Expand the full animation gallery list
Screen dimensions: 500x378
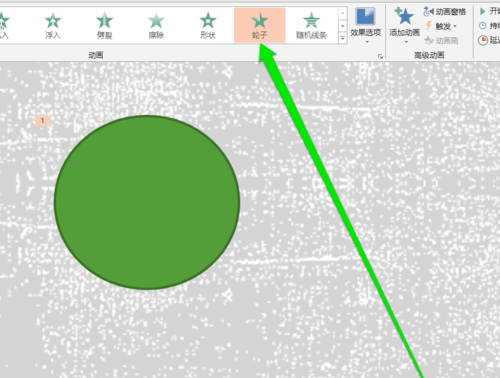tap(342, 38)
